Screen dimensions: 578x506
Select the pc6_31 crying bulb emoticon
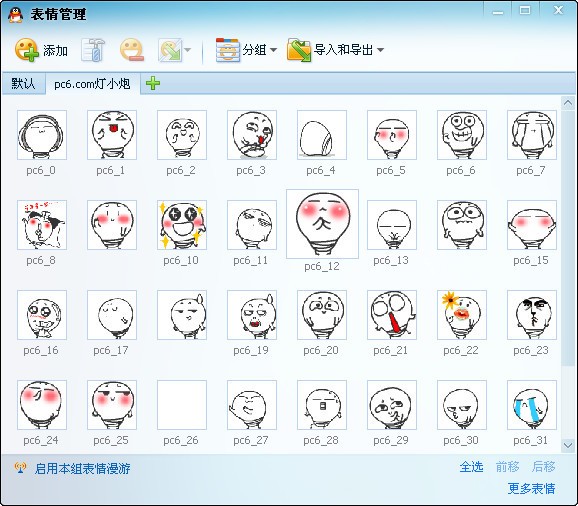pos(532,405)
